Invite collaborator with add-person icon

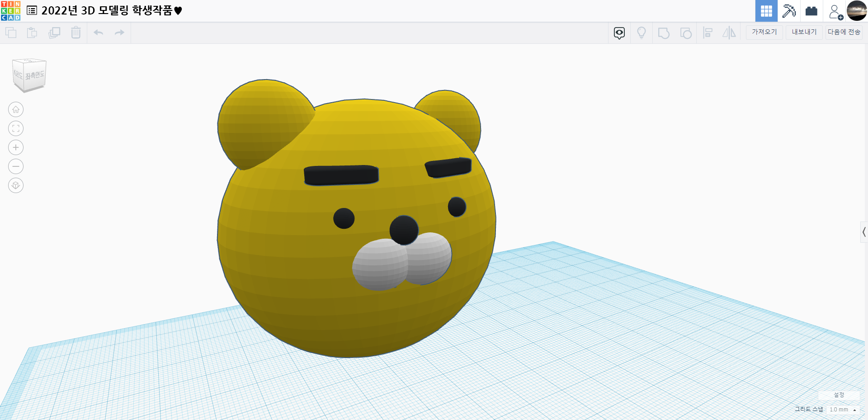tap(835, 12)
